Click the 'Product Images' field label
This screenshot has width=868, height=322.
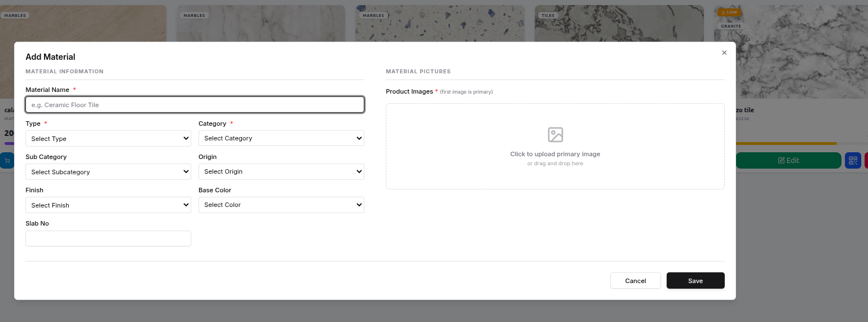pyautogui.click(x=409, y=91)
